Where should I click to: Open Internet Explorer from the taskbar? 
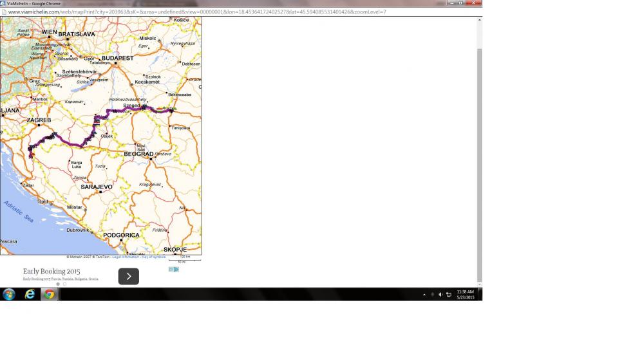30,294
